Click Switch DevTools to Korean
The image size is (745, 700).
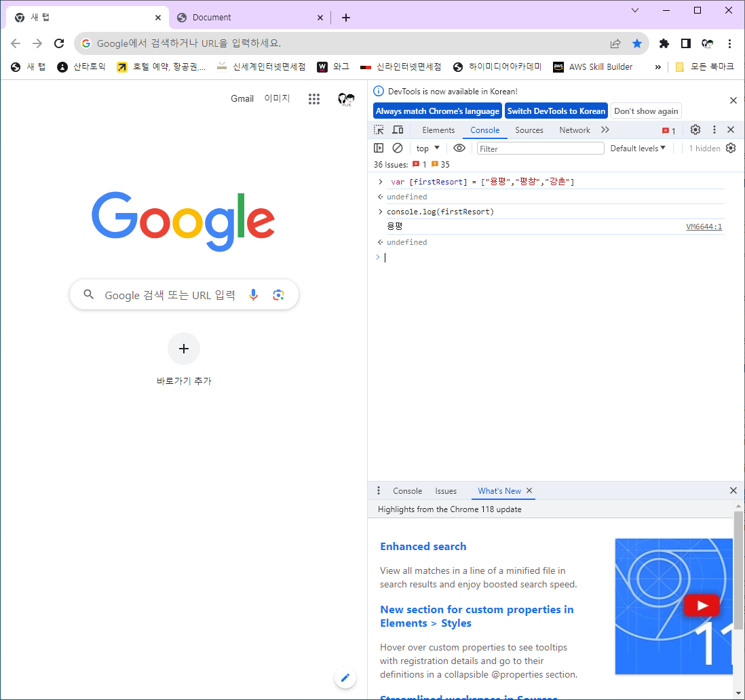point(556,111)
